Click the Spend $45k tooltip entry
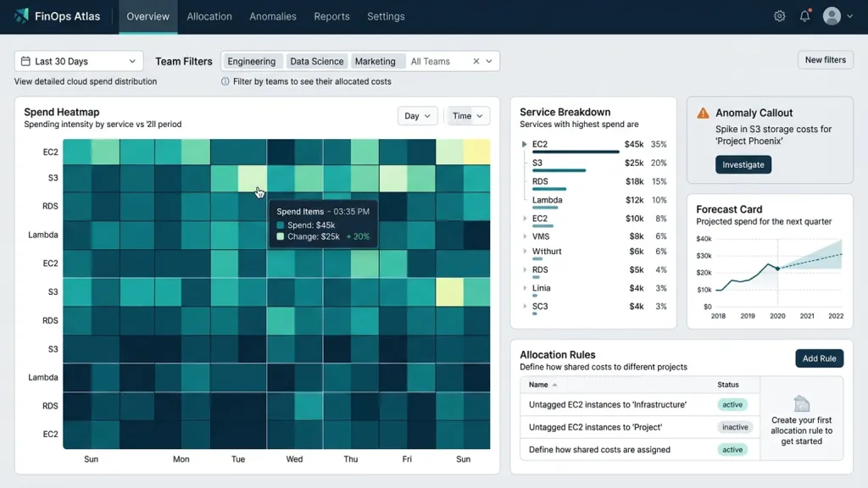The width and height of the screenshot is (868, 488). coord(305,225)
